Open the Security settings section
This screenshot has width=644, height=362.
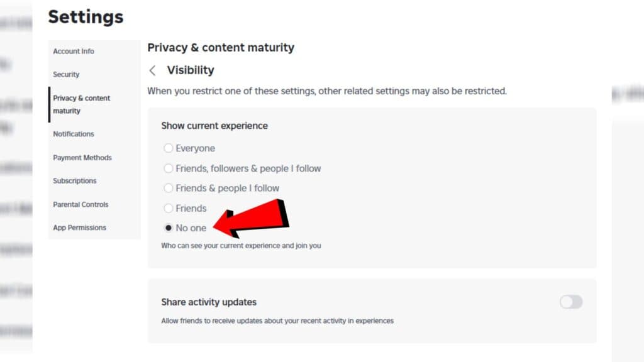[66, 74]
